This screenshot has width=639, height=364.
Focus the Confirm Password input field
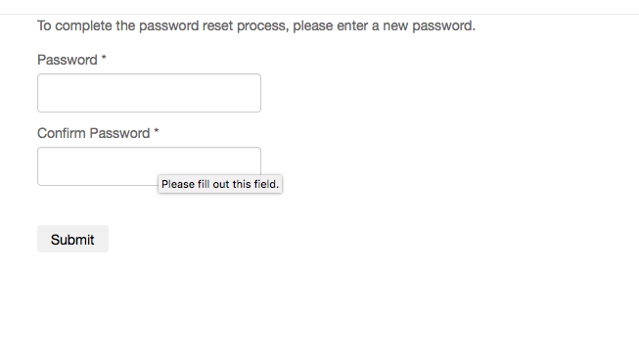pyautogui.click(x=149, y=166)
